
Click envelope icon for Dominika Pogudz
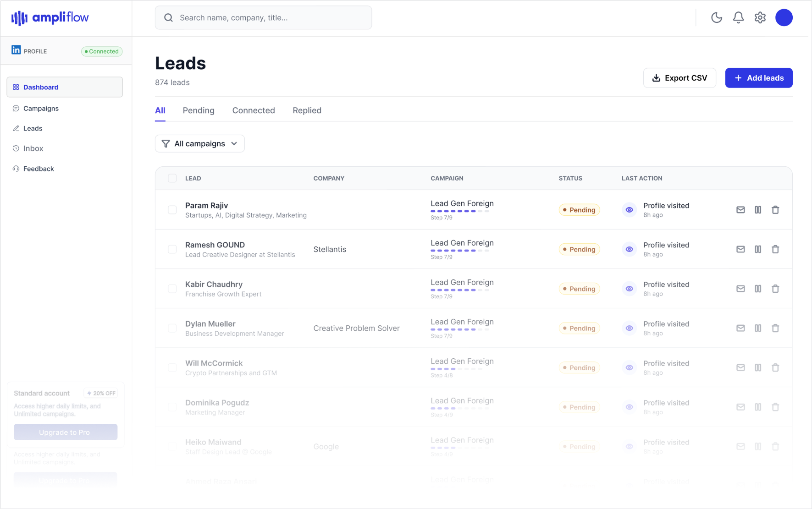(x=740, y=407)
